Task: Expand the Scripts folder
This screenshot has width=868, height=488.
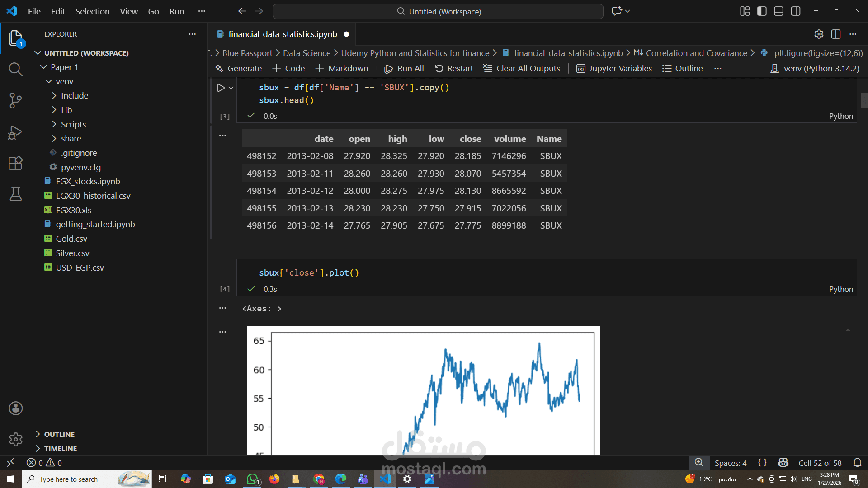Action: 73,124
